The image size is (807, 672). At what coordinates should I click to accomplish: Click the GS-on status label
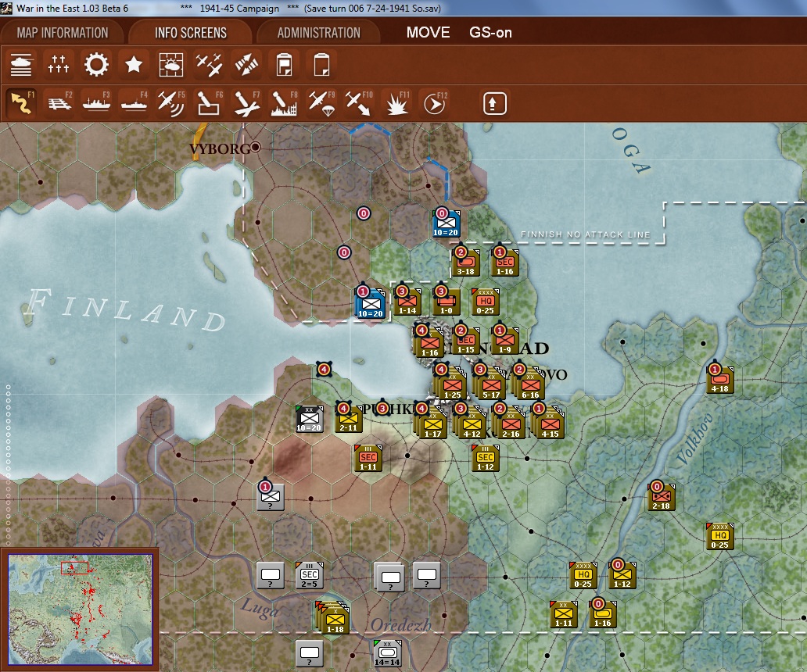click(490, 33)
